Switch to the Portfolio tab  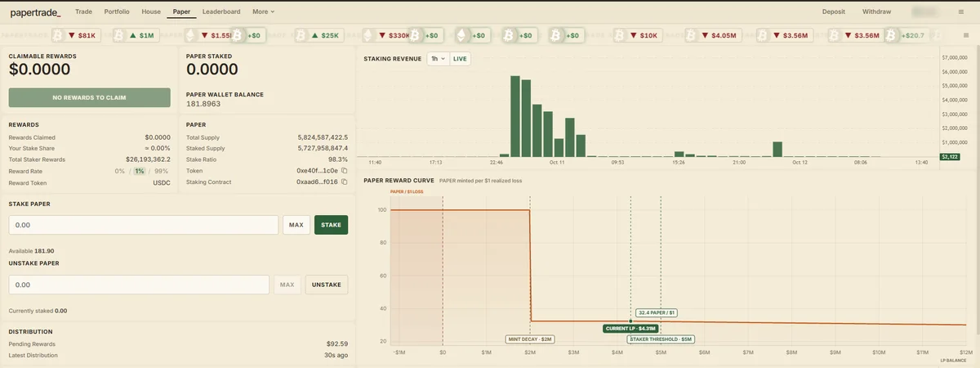click(117, 12)
